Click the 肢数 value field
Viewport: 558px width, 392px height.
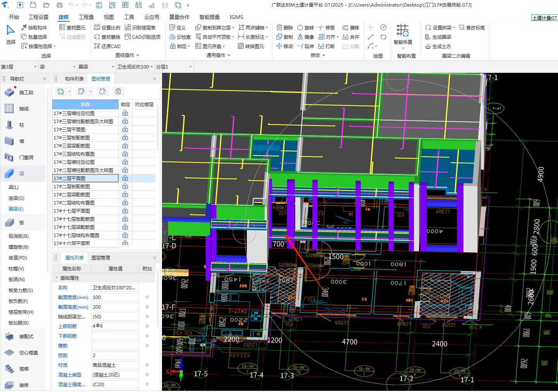point(115,355)
